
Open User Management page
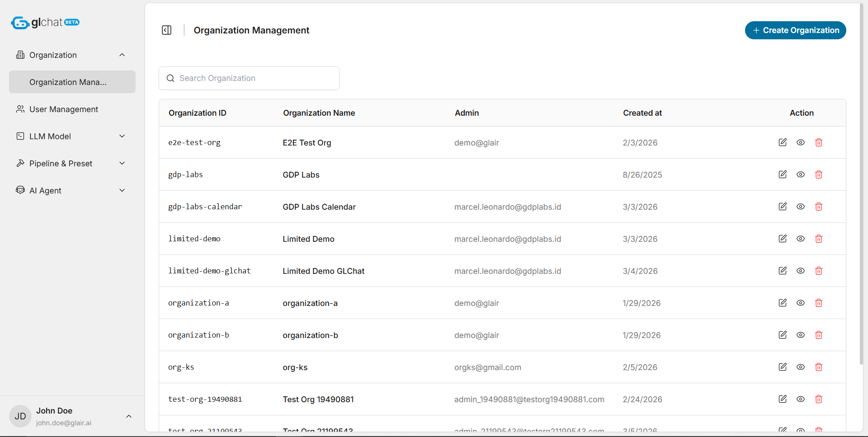click(64, 109)
